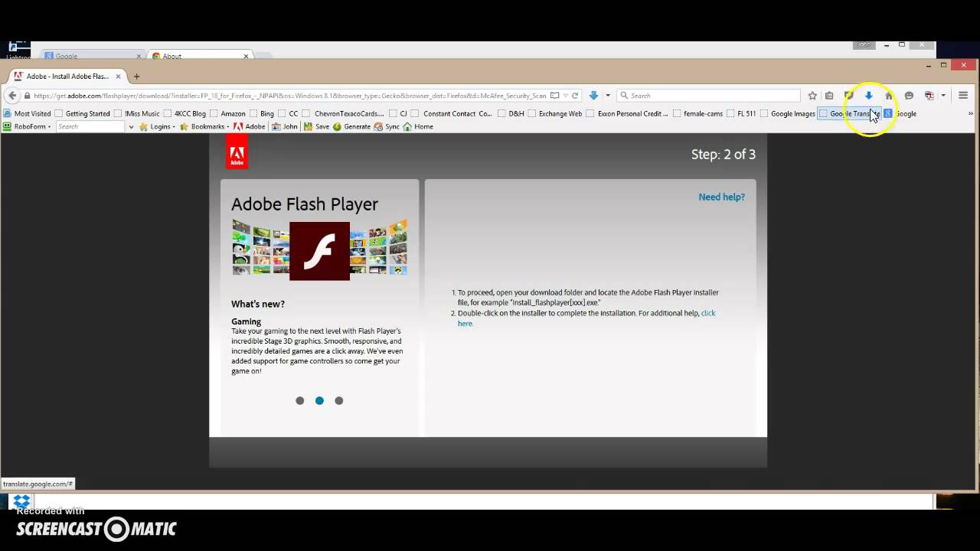The height and width of the screenshot is (551, 980).
Task: Toggle reader view icon in address bar
Action: point(555,96)
